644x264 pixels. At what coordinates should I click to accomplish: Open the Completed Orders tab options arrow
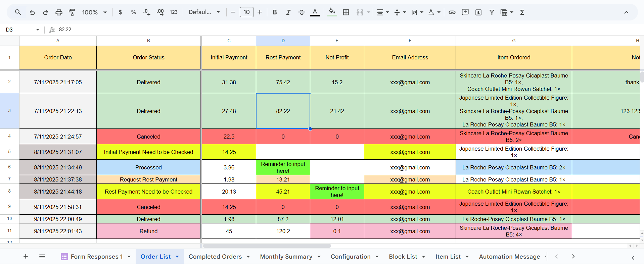248,257
